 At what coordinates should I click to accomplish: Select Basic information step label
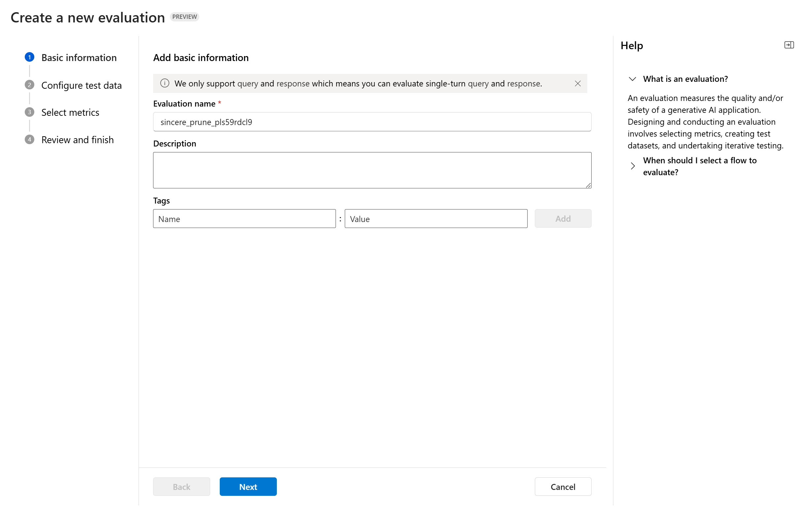coord(79,58)
